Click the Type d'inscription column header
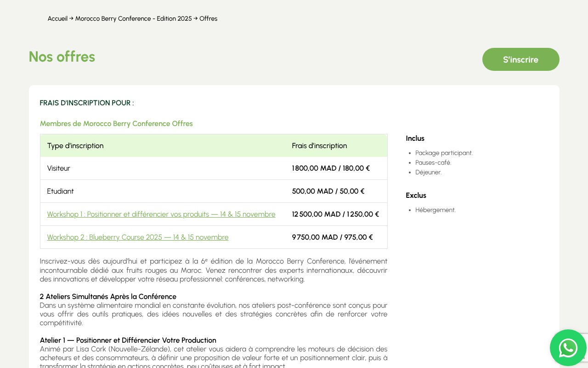 75,145
